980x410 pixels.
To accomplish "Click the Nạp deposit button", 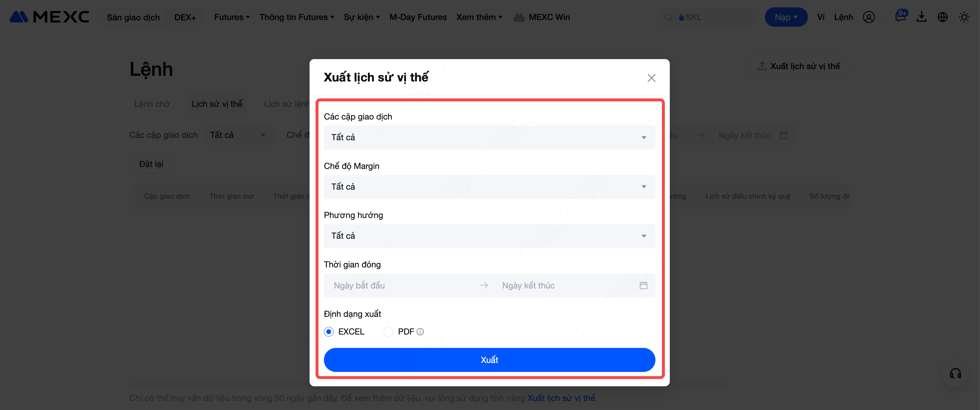I will click(786, 17).
